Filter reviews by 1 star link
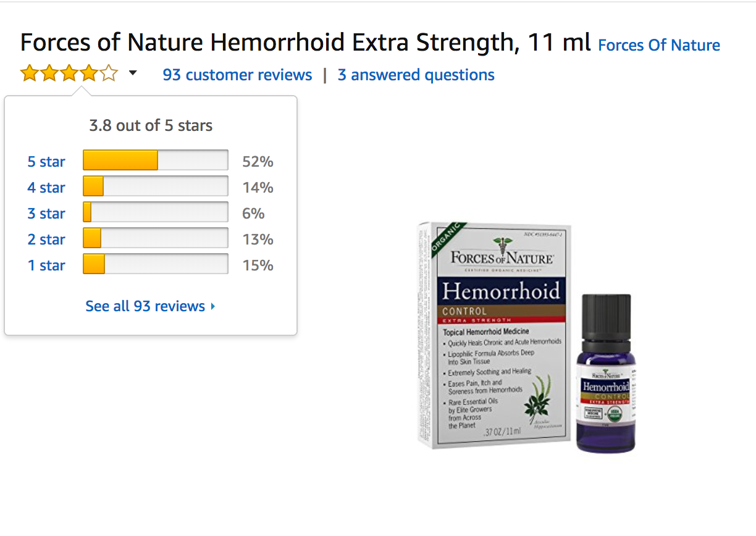Viewport: 756px width, 536px height. tap(46, 266)
